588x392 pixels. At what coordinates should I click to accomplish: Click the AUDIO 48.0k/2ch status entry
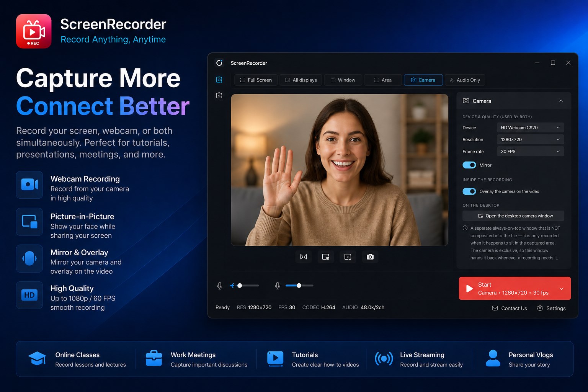363,307
